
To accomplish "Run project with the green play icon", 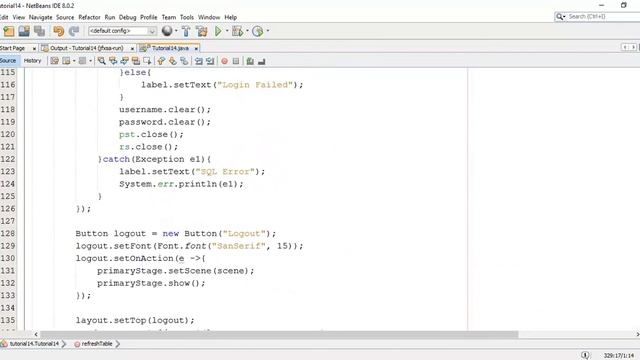I will (218, 31).
